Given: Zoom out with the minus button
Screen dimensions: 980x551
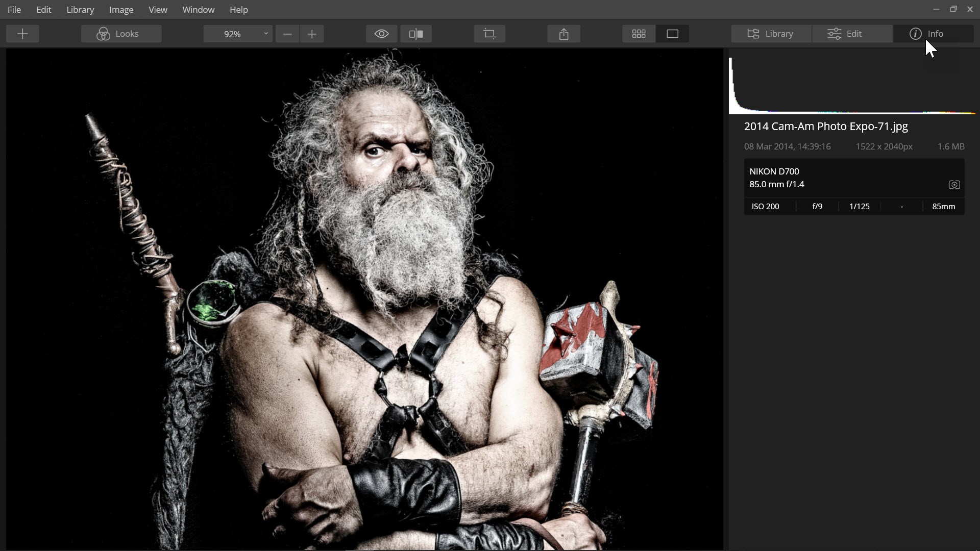Looking at the screenshot, I should click(x=287, y=34).
